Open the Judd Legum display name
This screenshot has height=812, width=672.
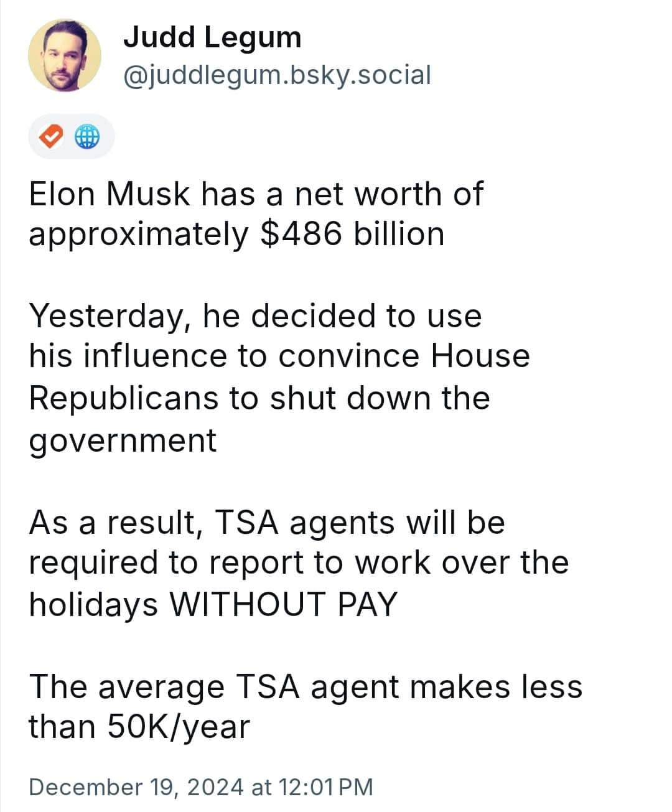[212, 37]
